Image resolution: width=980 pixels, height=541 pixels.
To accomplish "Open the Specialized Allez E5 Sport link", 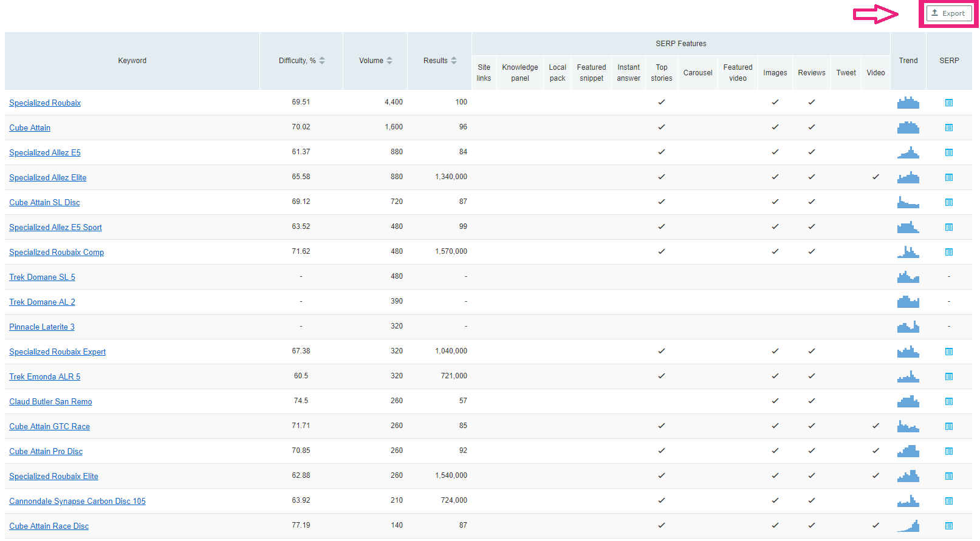I will coord(55,228).
